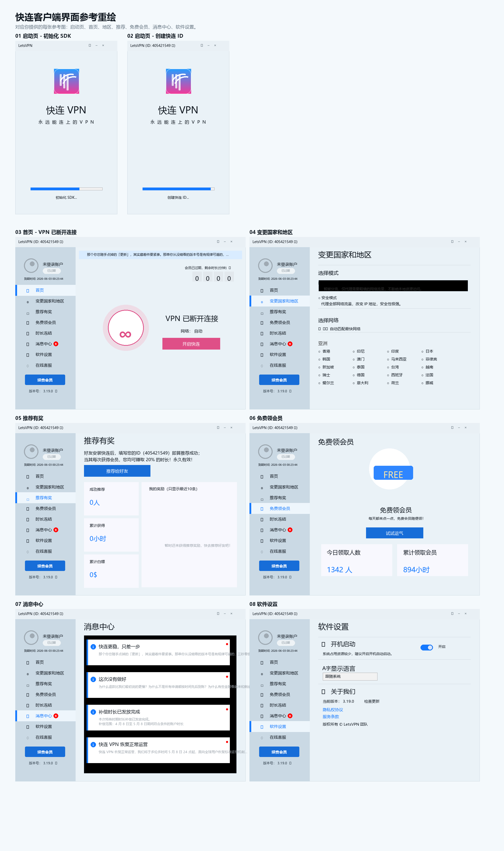Click the 开机启动 section icon in settings
The image size is (504, 851).
(323, 644)
